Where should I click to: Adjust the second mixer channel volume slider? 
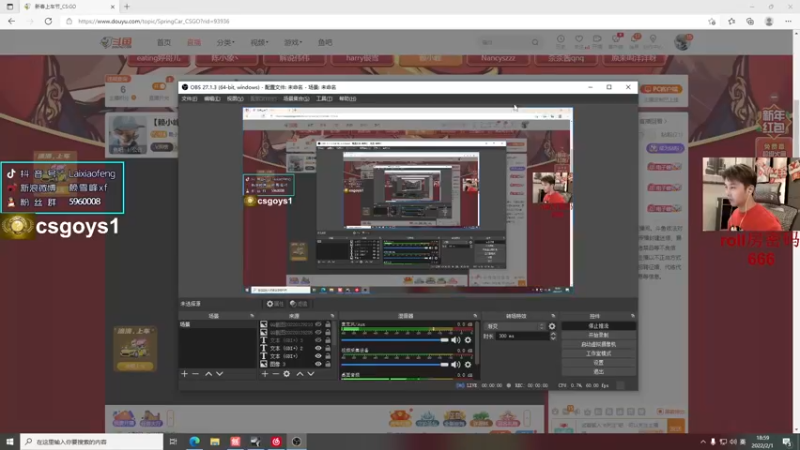point(395,364)
